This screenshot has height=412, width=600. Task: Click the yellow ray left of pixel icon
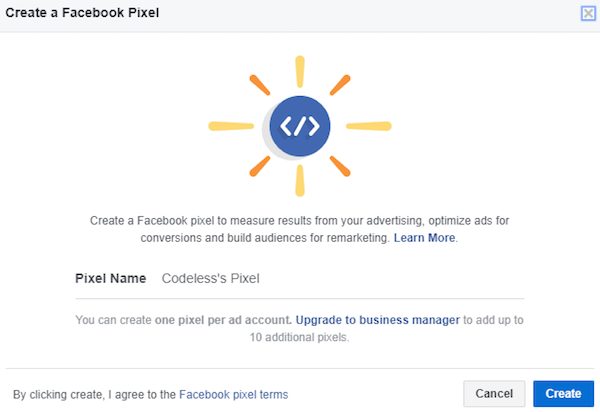coord(231,126)
